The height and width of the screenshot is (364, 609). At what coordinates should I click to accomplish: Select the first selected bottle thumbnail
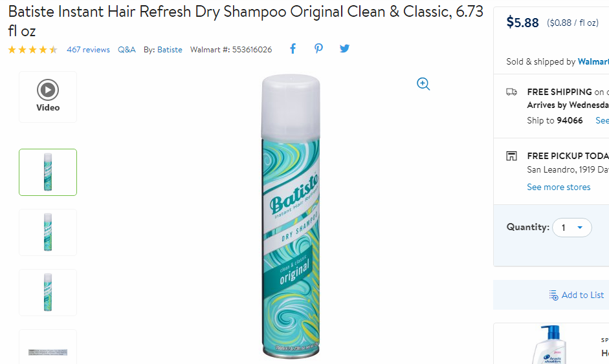pos(48,172)
